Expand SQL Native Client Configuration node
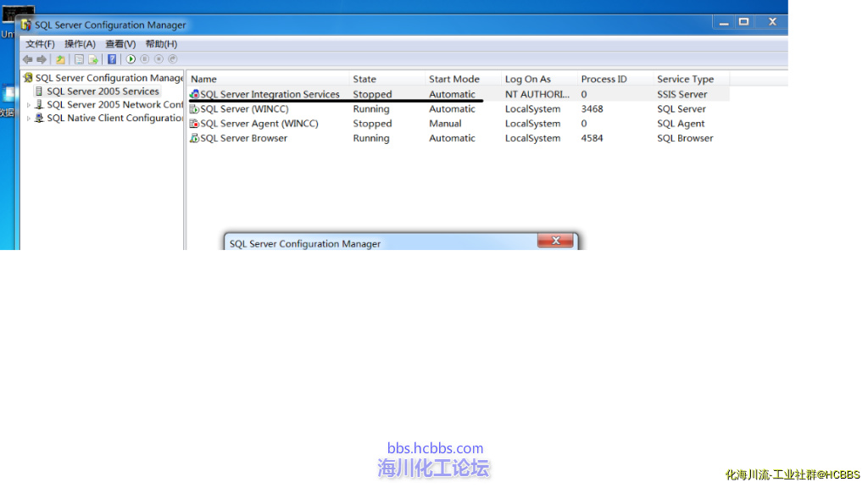The image size is (868, 488). 29,119
